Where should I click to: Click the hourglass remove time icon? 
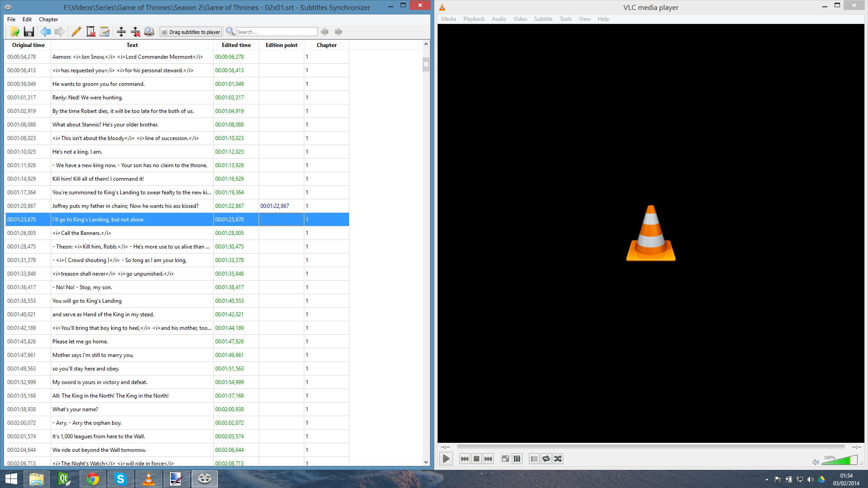(91, 32)
